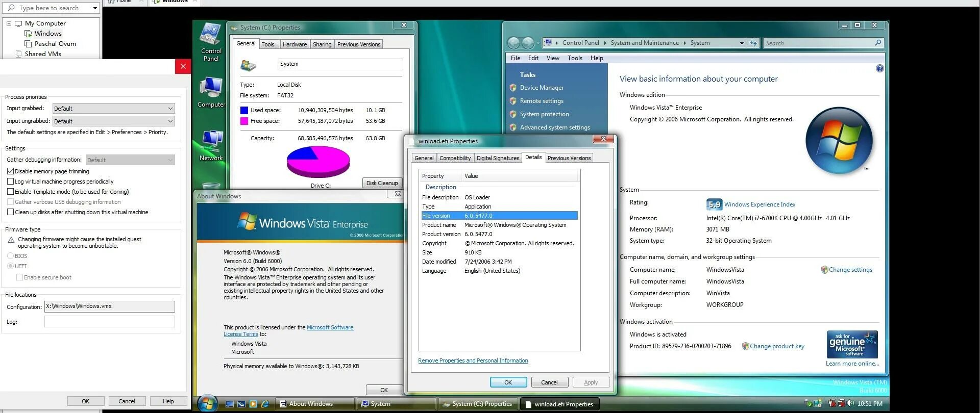Image resolution: width=980 pixels, height=413 pixels.
Task: Open dropdown arrow in host search box
Action: (95, 8)
